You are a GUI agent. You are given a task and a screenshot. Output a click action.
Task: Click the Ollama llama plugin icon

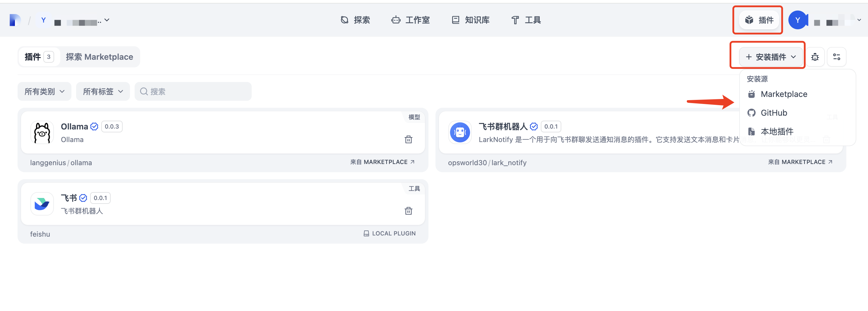(x=42, y=133)
